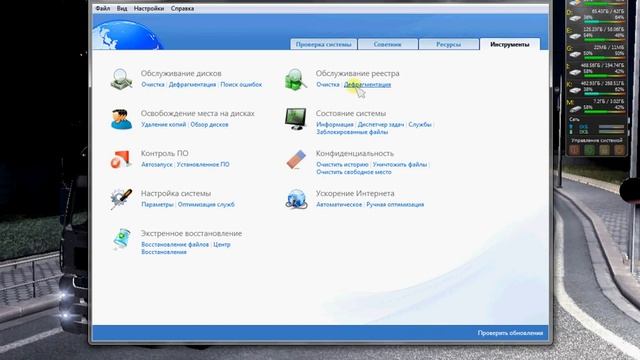640x360 pixels.
Task: Open the Заблокированные файлы link
Action: coord(352,132)
